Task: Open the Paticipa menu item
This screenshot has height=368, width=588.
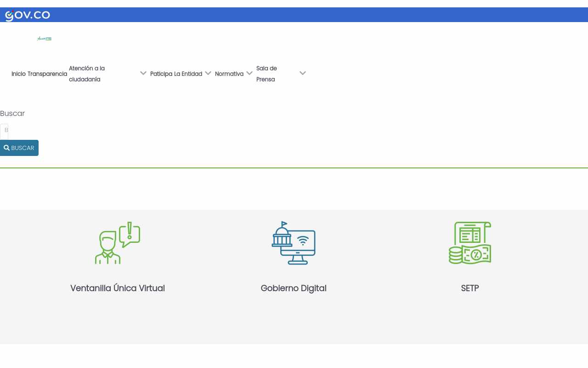Action: pyautogui.click(x=161, y=74)
